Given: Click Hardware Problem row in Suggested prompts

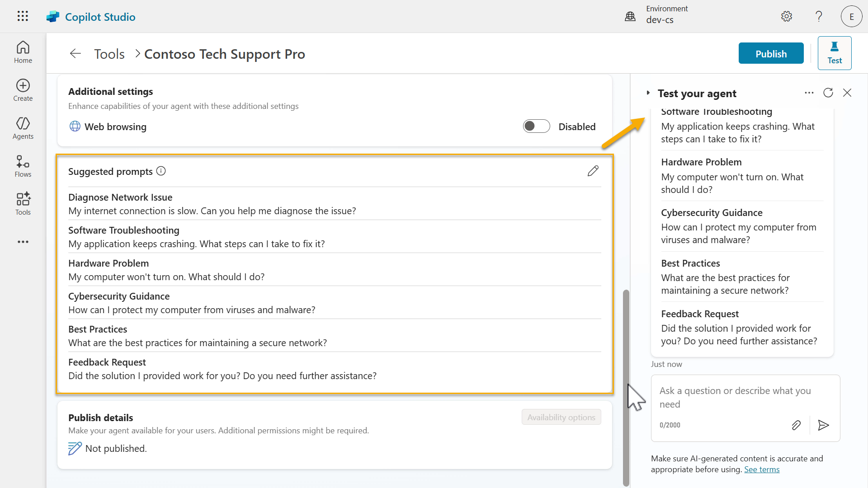Looking at the screenshot, I should [335, 270].
